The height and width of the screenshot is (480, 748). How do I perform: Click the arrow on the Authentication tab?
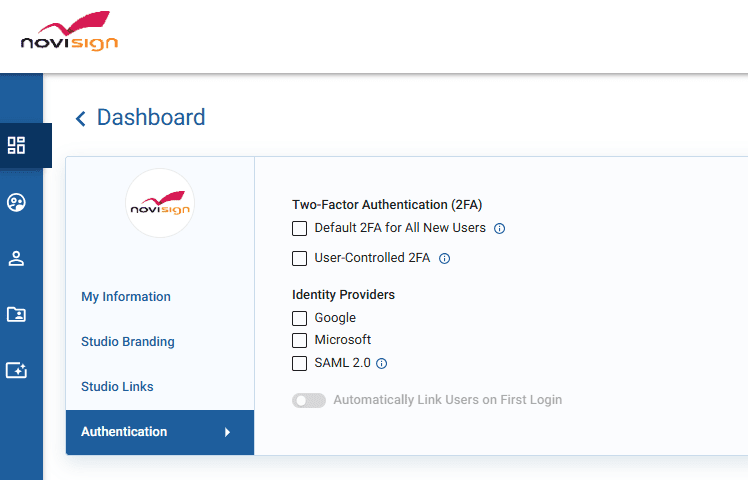pos(227,432)
